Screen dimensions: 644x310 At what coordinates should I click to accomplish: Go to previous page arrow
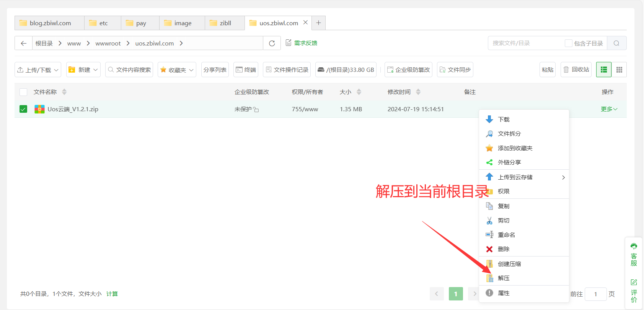pyautogui.click(x=437, y=294)
